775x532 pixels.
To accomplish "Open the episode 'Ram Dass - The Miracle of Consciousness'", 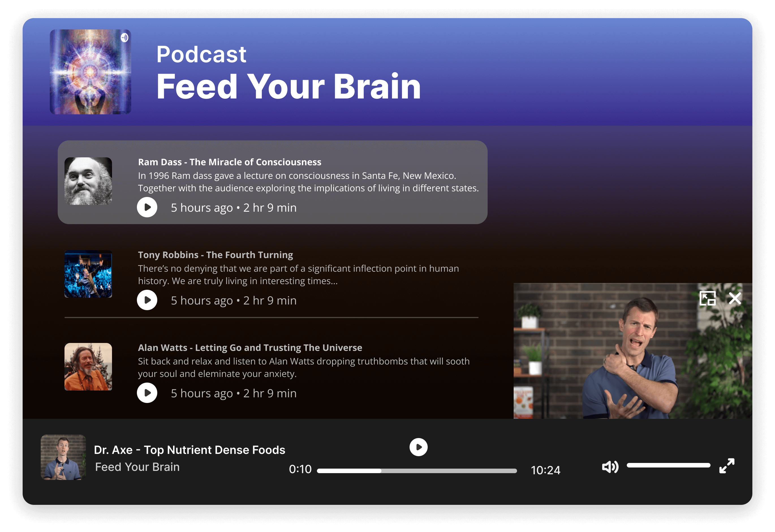I will [229, 162].
